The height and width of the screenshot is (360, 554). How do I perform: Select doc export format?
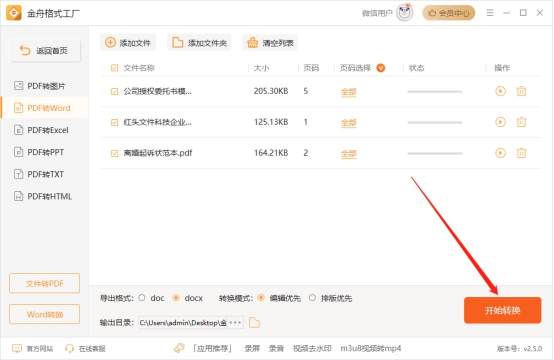click(142, 298)
